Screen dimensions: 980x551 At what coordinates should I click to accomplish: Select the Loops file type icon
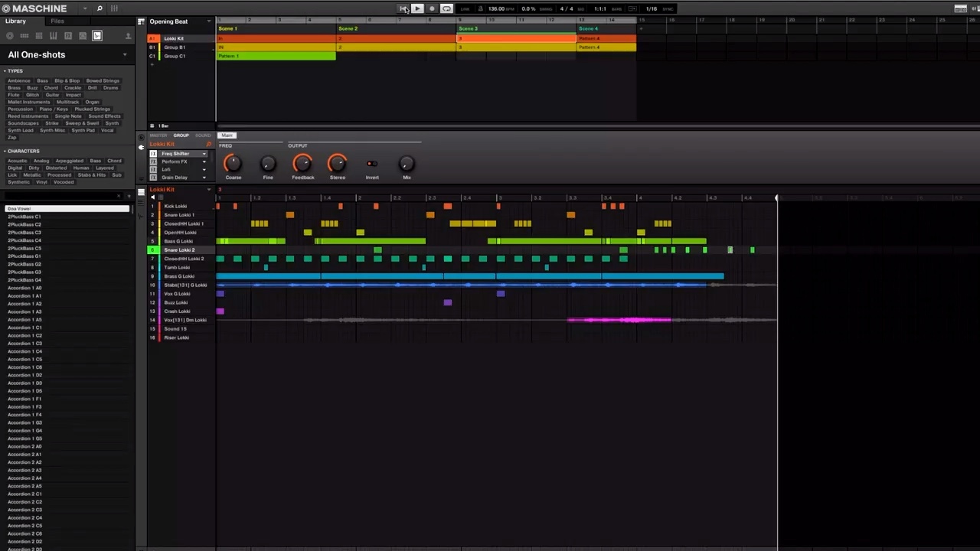pyautogui.click(x=83, y=36)
